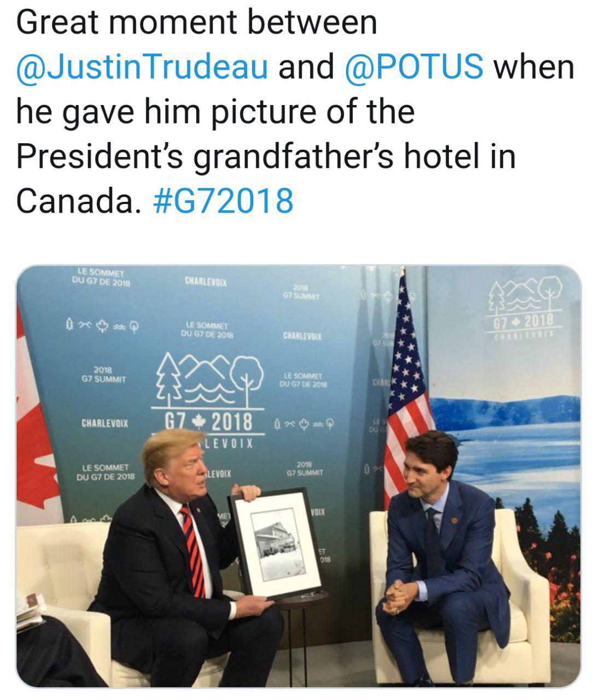Image resolution: width=597 pixels, height=700 pixels.
Task: Click the word "Canada." in the tweet text
Action: click(x=75, y=200)
